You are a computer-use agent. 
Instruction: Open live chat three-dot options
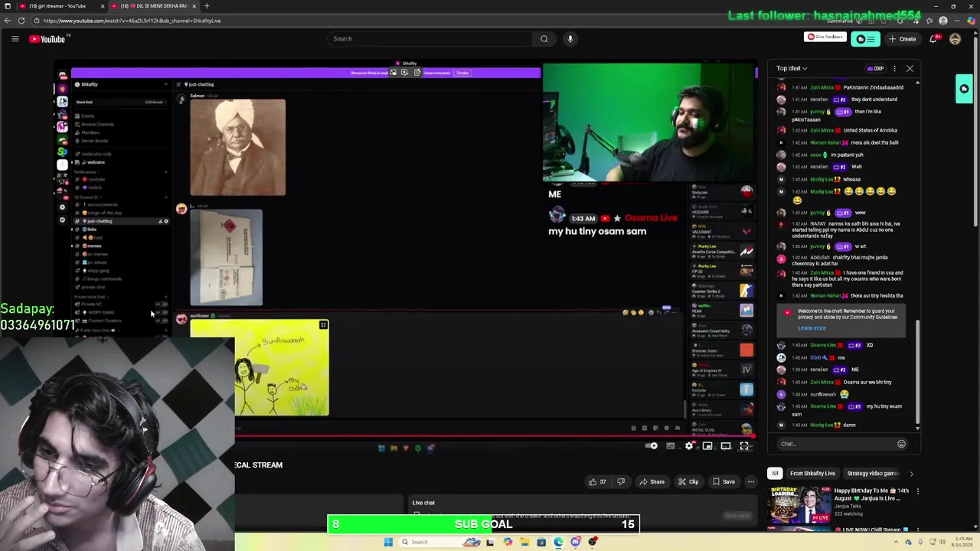click(x=894, y=68)
